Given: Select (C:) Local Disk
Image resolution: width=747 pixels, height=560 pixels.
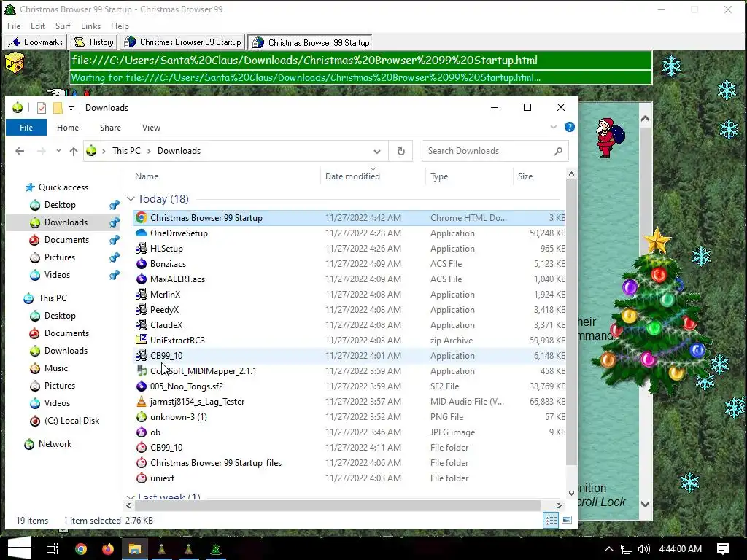Looking at the screenshot, I should [x=71, y=421].
